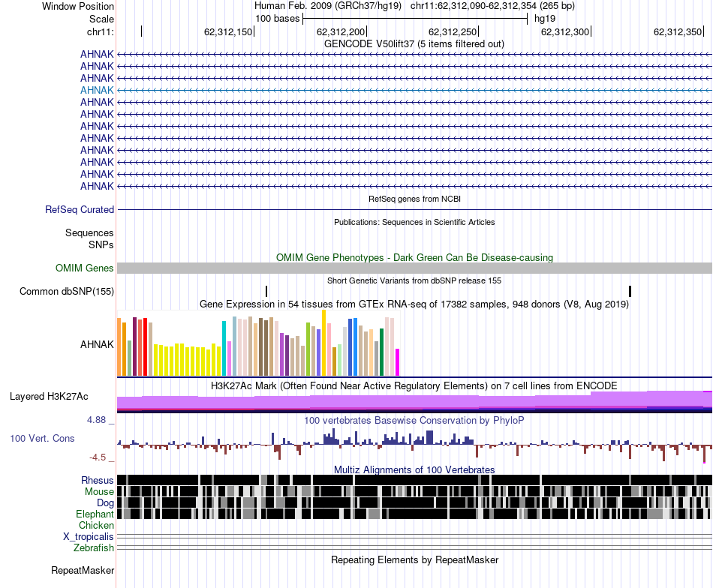Click the dark green bar in GTEx chart
Screen dimensions: 713x588
pyautogui.click(x=381, y=352)
